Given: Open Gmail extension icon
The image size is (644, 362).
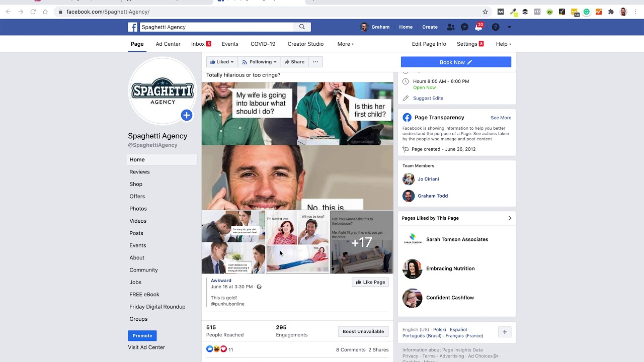Looking at the screenshot, I should [501, 12].
